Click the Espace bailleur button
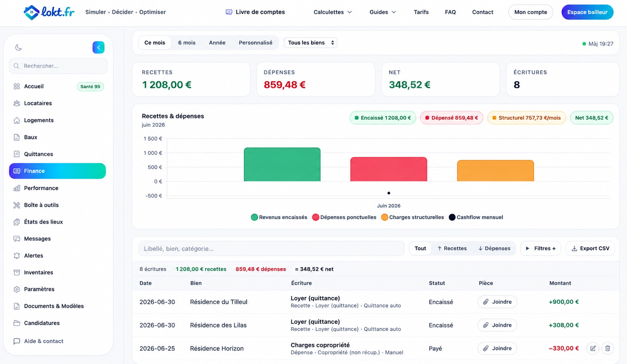 point(587,12)
